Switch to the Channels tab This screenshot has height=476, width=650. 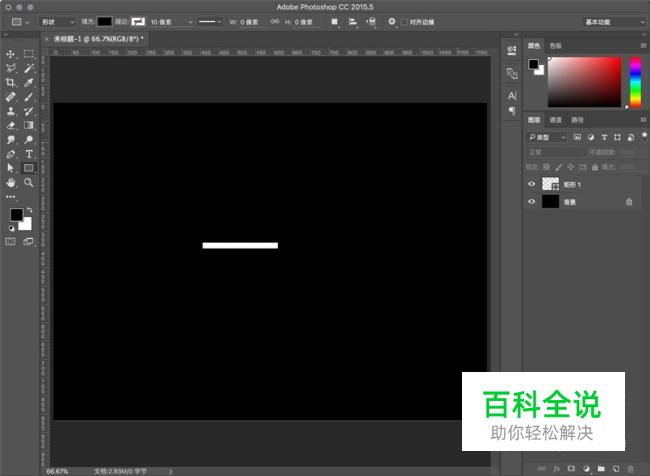click(x=555, y=120)
